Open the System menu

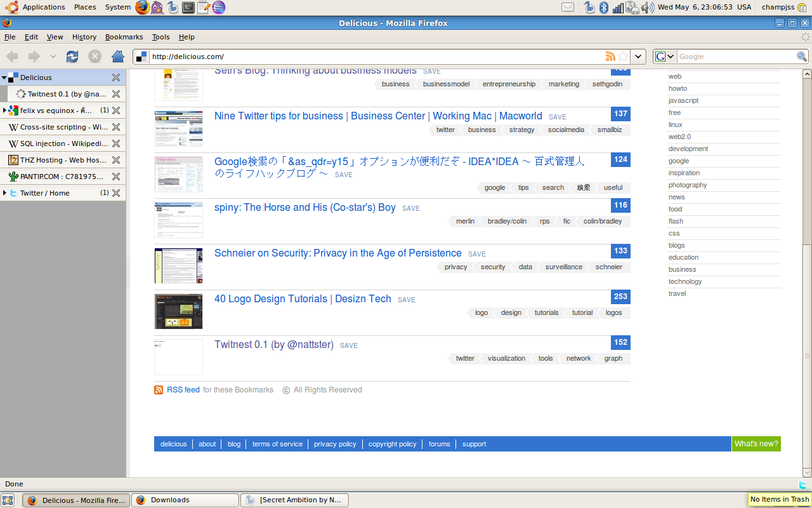118,8
